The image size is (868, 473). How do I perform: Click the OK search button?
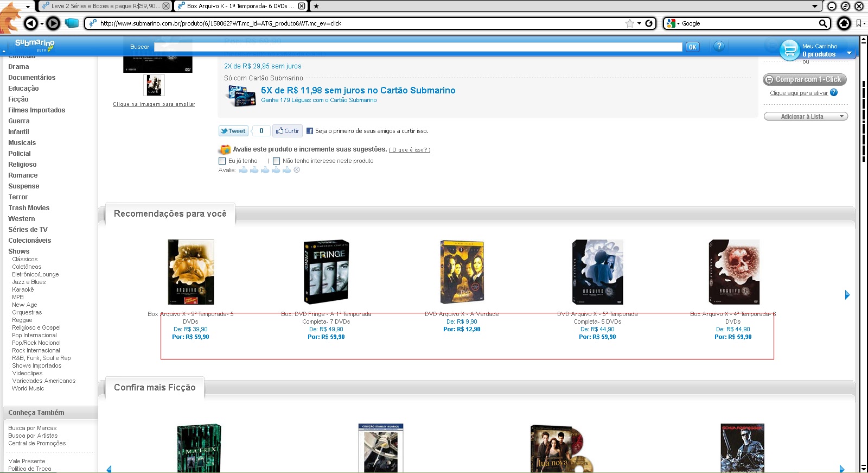pos(693,47)
